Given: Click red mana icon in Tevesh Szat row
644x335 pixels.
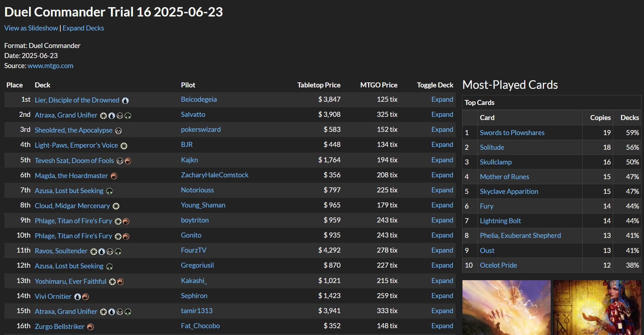Looking at the screenshot, I should (128, 161).
